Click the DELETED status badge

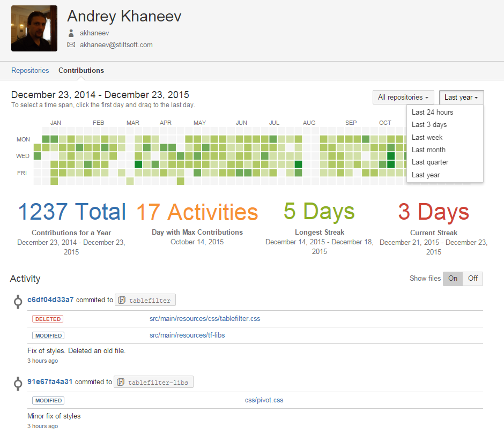(47, 318)
